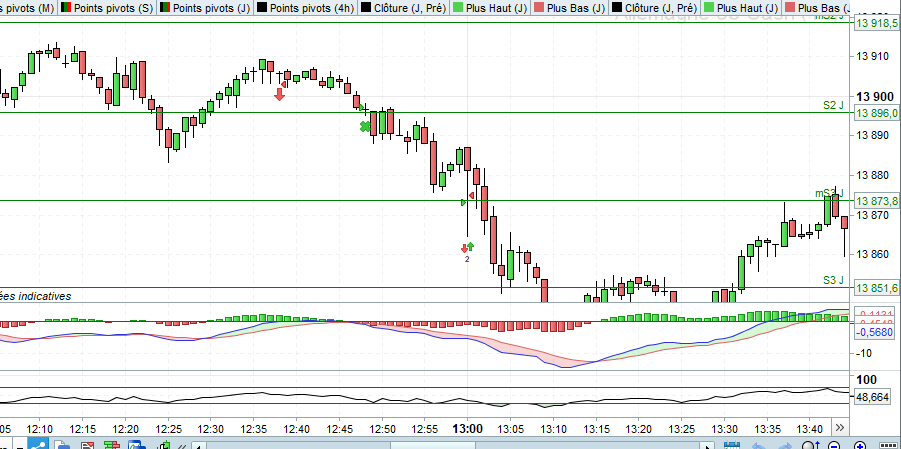Click the bold 13 900 price axis label
Viewport: 901px width, 449px height.
pyautogui.click(x=876, y=97)
